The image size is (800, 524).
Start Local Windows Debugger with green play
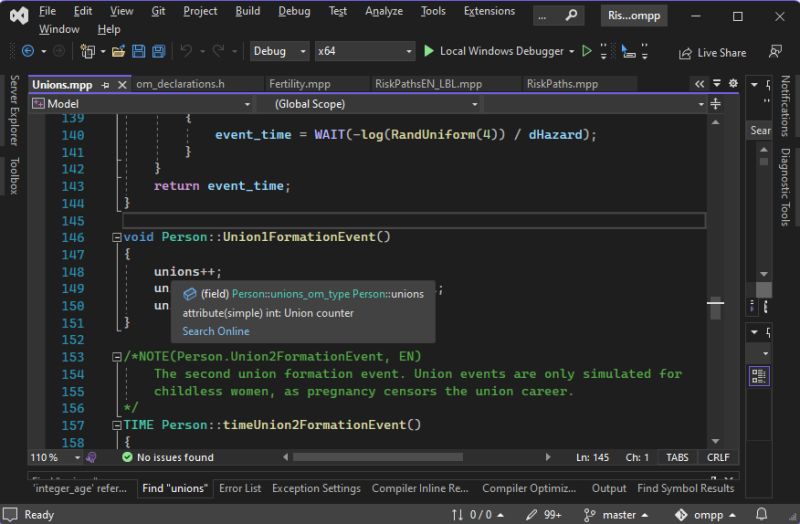tap(429, 51)
